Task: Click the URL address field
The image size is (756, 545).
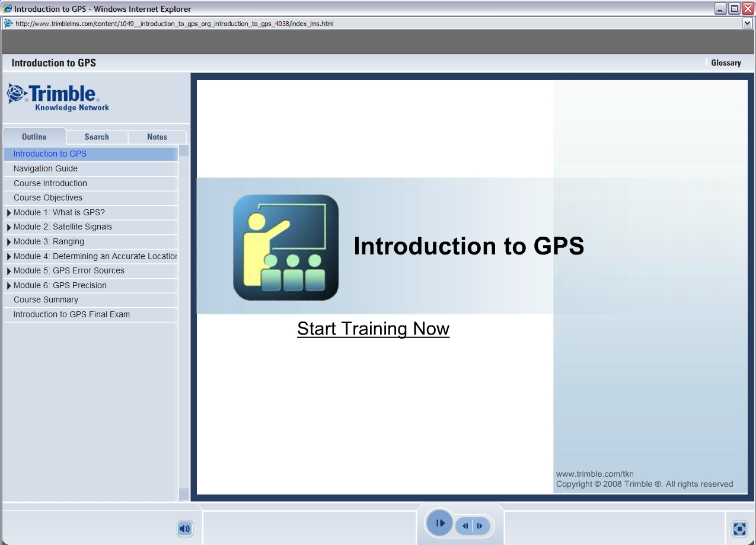Action: click(x=377, y=24)
